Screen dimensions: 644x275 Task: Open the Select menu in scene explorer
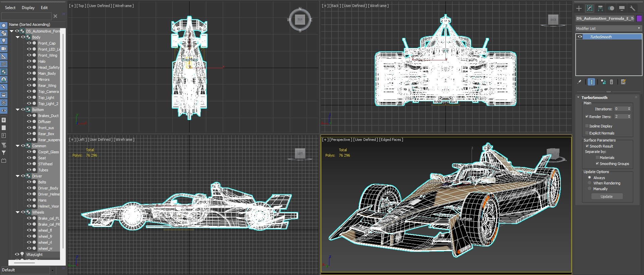point(10,7)
